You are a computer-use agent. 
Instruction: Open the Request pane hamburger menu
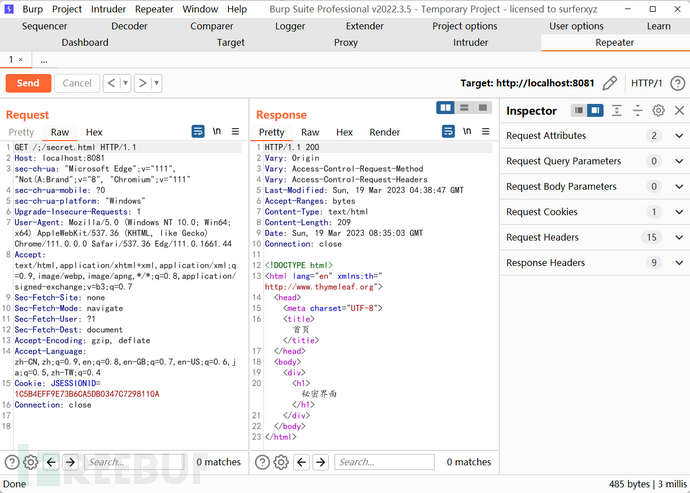[x=236, y=131]
